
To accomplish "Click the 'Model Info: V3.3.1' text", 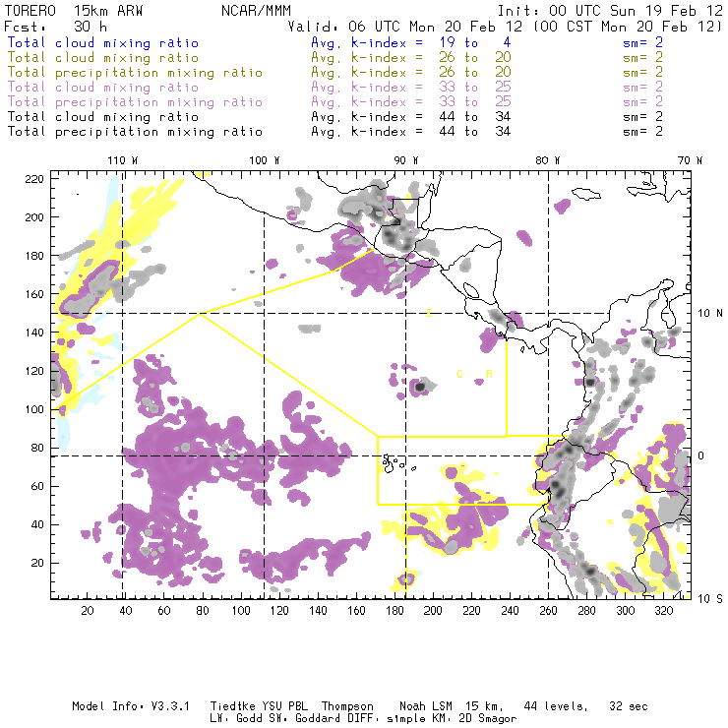I will [x=131, y=706].
